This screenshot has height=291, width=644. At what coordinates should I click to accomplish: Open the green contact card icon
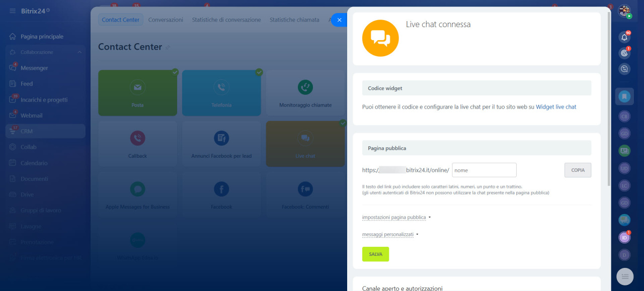[624, 150]
